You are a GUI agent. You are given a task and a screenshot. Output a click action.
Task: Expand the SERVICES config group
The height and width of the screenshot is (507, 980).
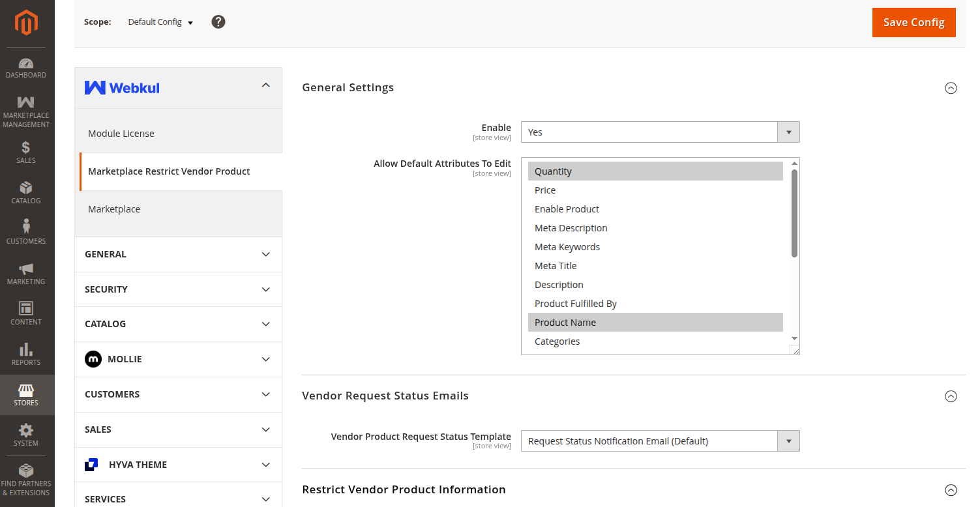pyautogui.click(x=178, y=495)
